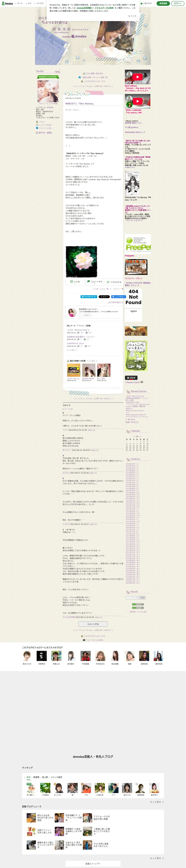
Task: Click the いいね smiley button
Action: coord(75,282)
